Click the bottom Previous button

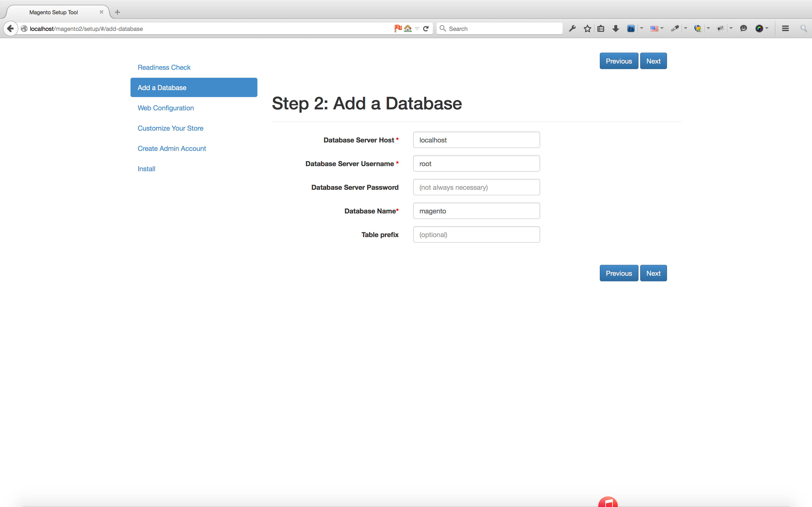pos(618,273)
